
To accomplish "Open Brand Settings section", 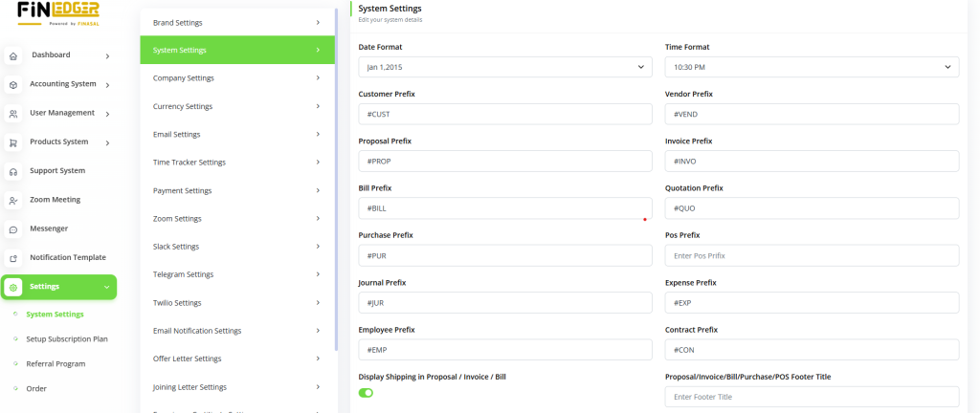I will click(236, 22).
